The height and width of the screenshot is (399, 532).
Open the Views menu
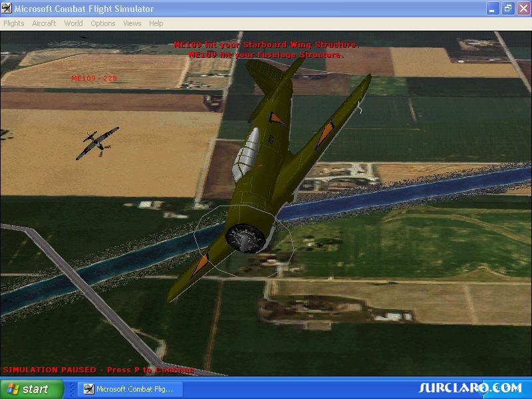coord(132,23)
